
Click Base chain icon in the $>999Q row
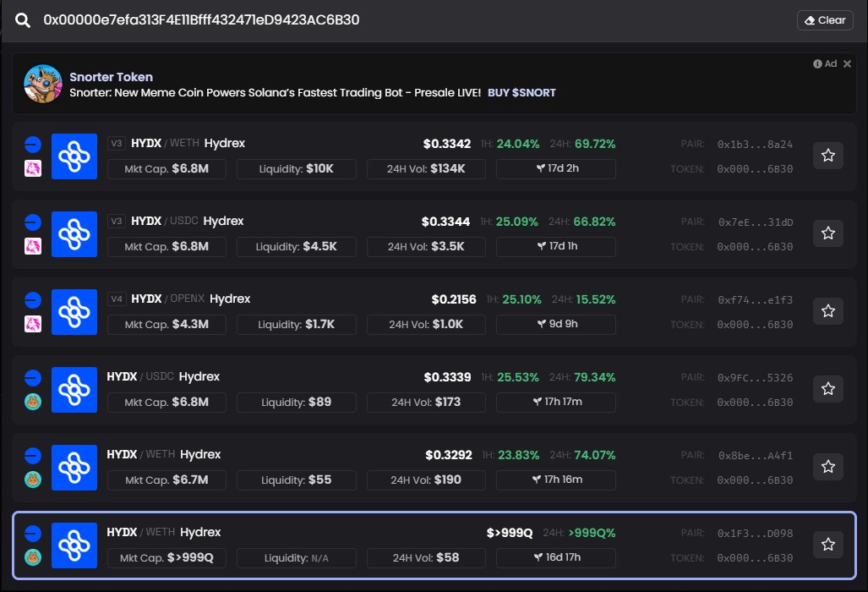[x=33, y=534]
